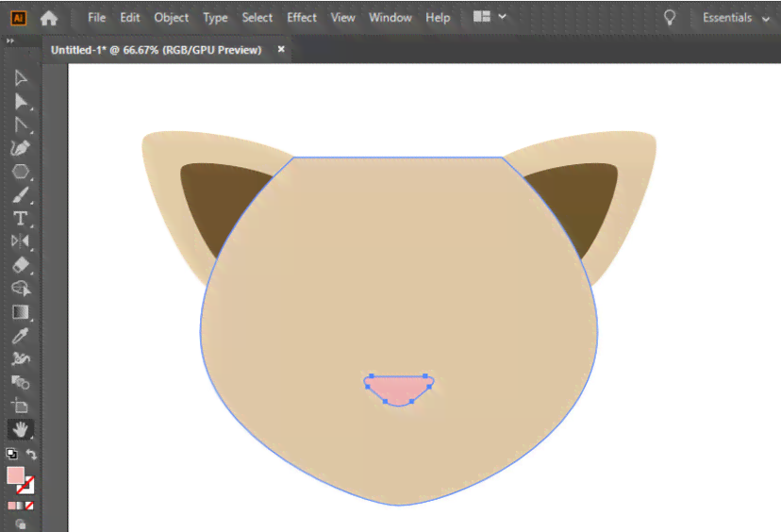Open the lightbulb Discover panel
Viewport: 781px width, 532px height.
(670, 18)
